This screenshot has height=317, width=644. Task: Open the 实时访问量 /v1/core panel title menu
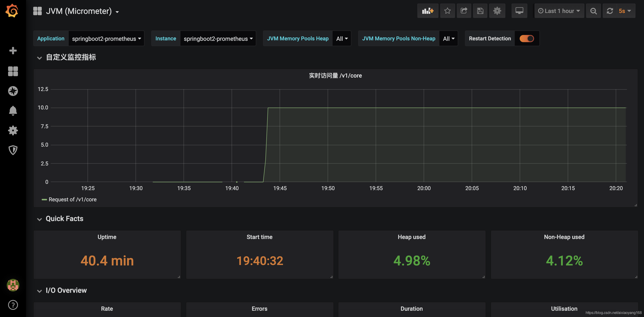click(335, 76)
